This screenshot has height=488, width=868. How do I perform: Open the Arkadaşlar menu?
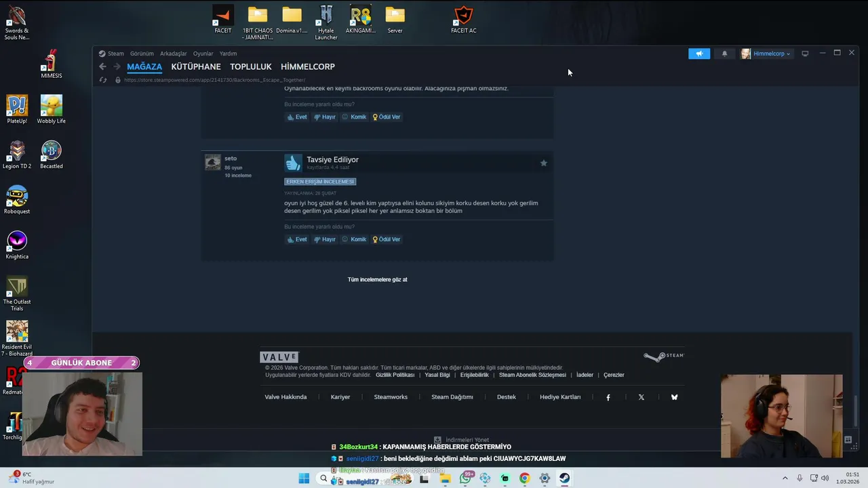click(x=173, y=54)
